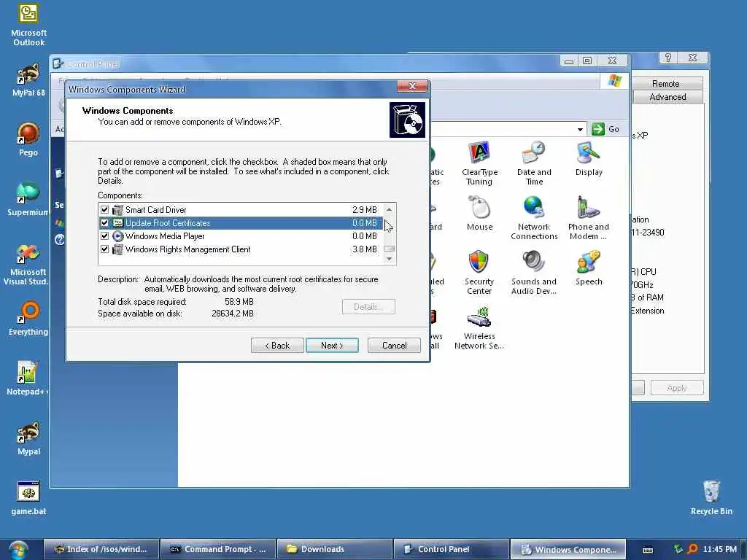
Task: Open the Control Panel address bar dropdown
Action: 580,129
